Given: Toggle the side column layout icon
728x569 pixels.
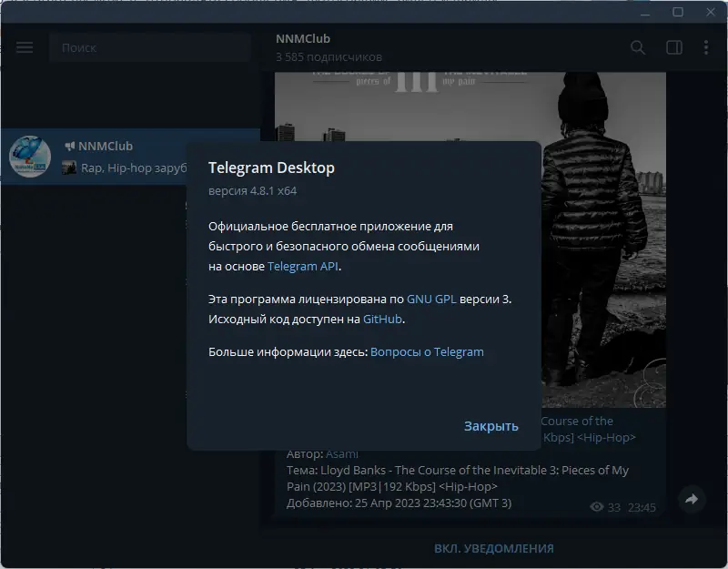Looking at the screenshot, I should (x=673, y=47).
